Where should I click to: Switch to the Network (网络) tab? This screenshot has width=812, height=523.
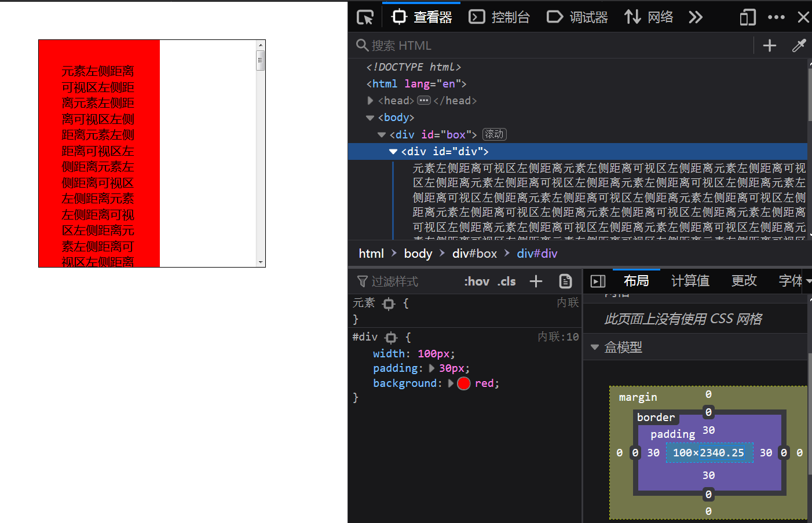click(649, 17)
